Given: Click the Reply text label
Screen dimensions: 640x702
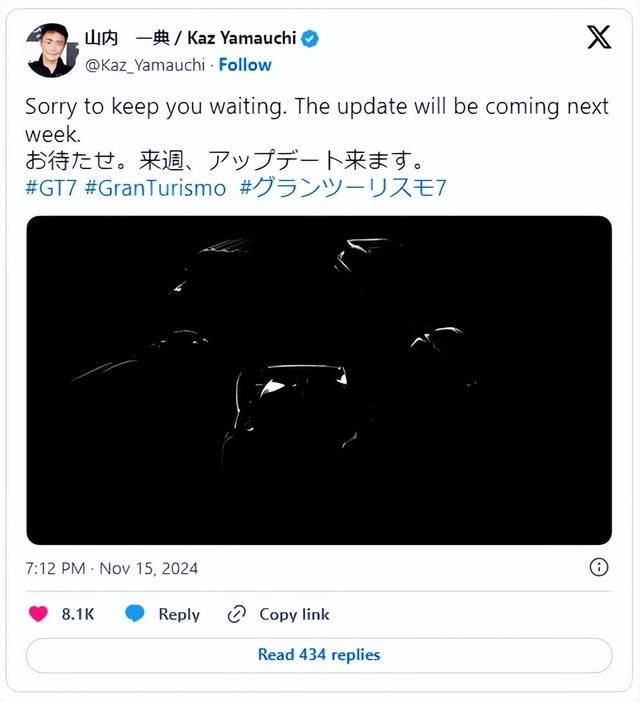Looking at the screenshot, I should pos(179,614).
